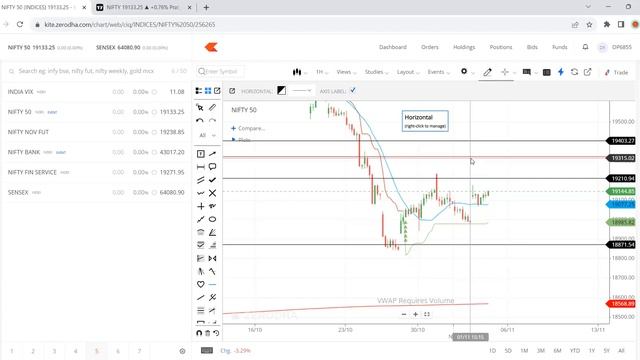Open the Studies dropdown menu
The height and width of the screenshot is (360, 640).
[376, 72]
